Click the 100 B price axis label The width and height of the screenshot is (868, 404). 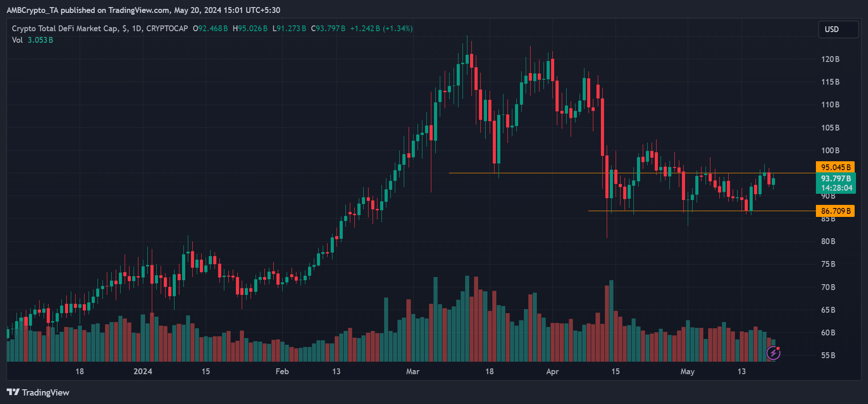coord(830,151)
